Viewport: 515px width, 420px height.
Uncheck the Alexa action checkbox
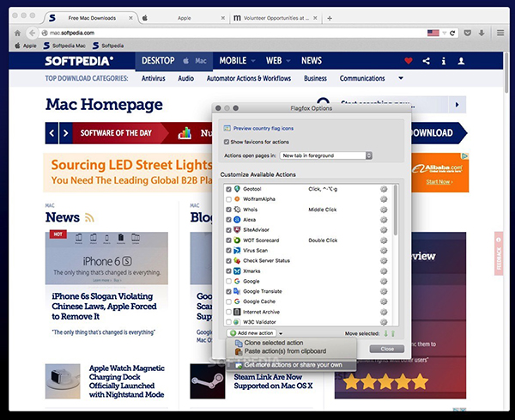tap(229, 220)
